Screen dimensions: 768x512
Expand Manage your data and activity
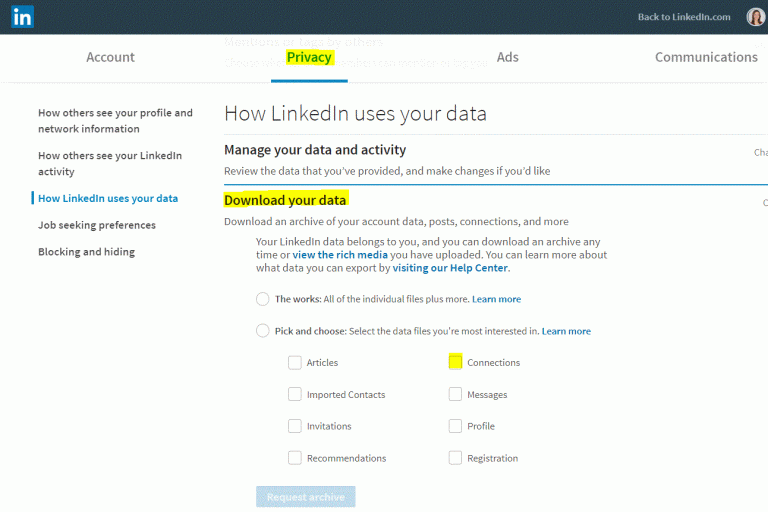click(x=315, y=149)
